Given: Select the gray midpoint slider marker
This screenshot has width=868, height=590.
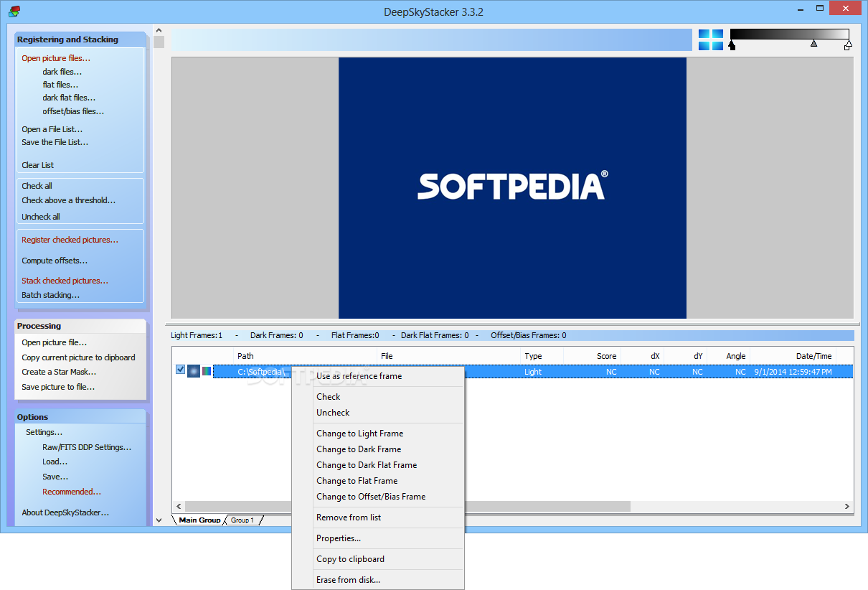Looking at the screenshot, I should point(813,44).
